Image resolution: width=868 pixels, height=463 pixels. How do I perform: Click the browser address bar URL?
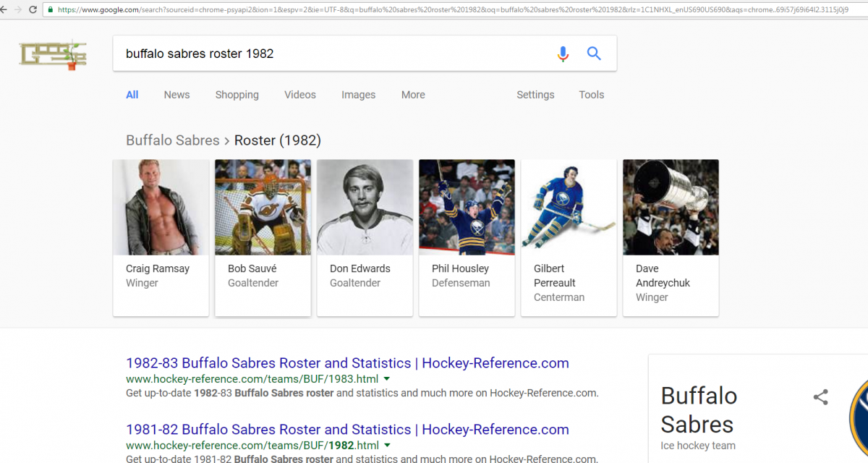click(453, 10)
